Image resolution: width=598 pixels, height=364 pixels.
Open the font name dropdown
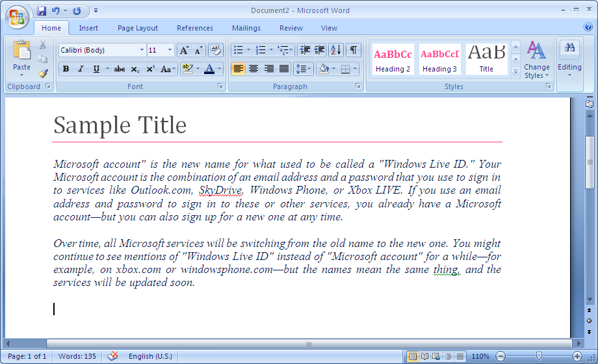(x=142, y=50)
